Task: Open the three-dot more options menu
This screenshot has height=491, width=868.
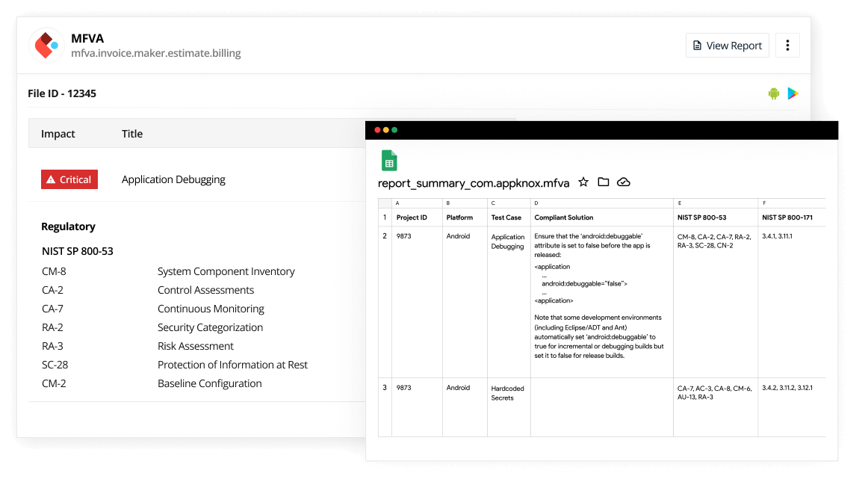Action: 787,46
